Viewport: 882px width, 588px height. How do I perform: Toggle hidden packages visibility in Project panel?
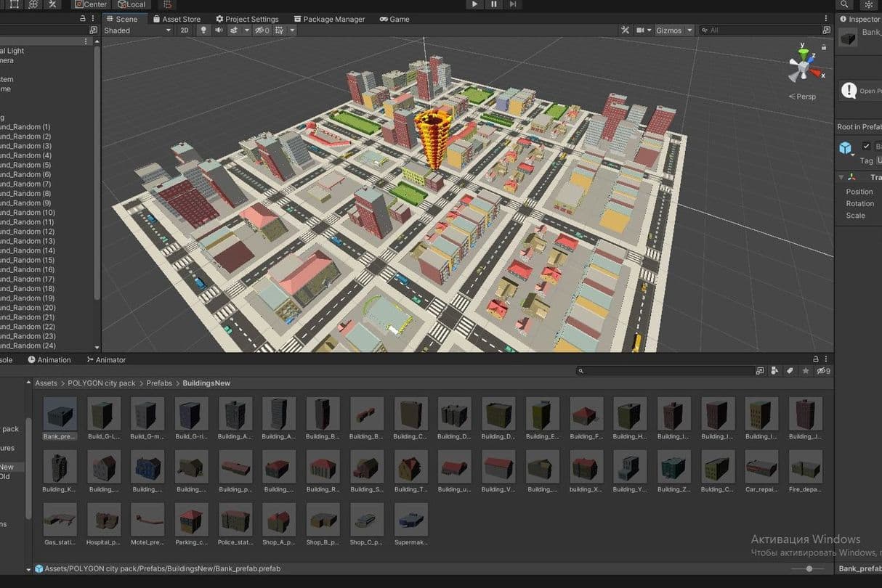pyautogui.click(x=822, y=371)
